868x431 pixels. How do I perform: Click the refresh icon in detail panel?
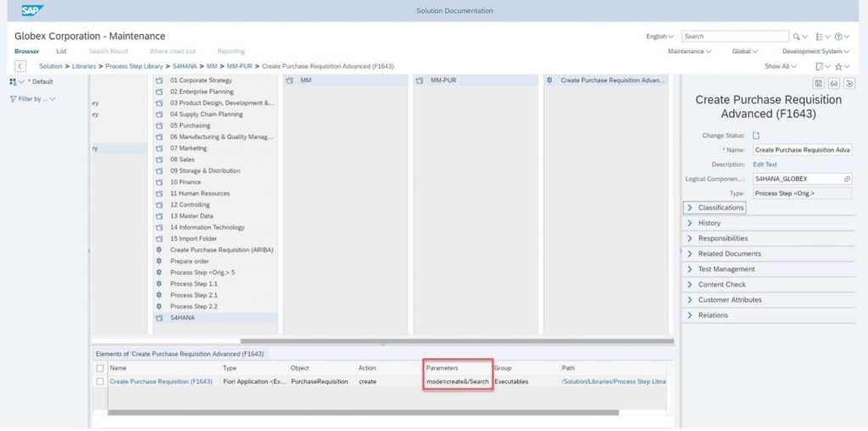click(849, 84)
